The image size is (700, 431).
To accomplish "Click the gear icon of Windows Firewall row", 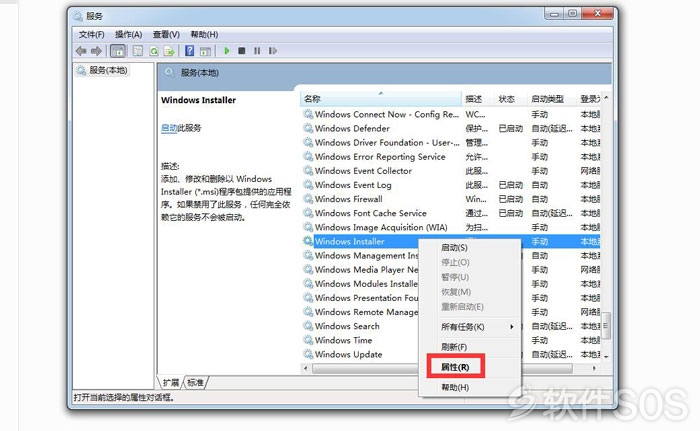I will [x=308, y=199].
